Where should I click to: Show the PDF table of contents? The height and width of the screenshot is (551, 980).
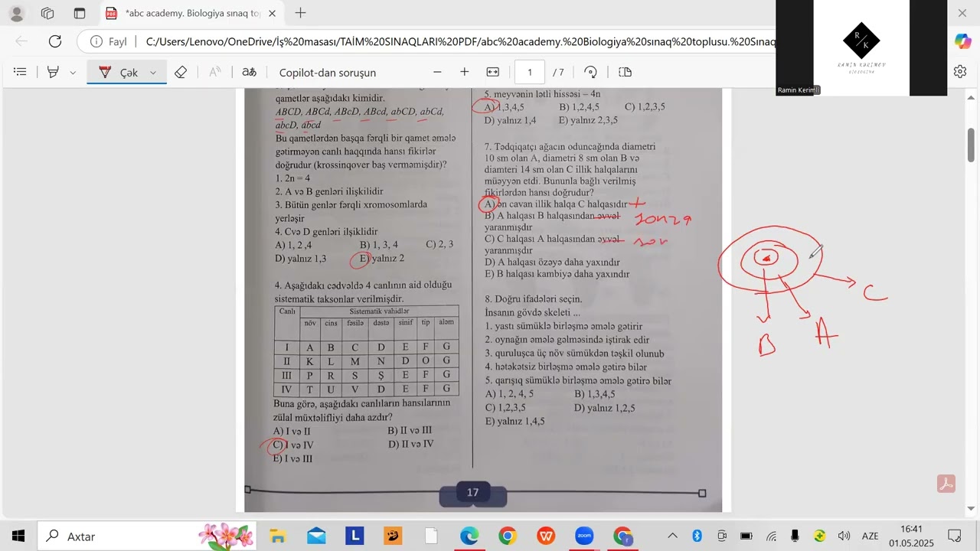coord(21,72)
